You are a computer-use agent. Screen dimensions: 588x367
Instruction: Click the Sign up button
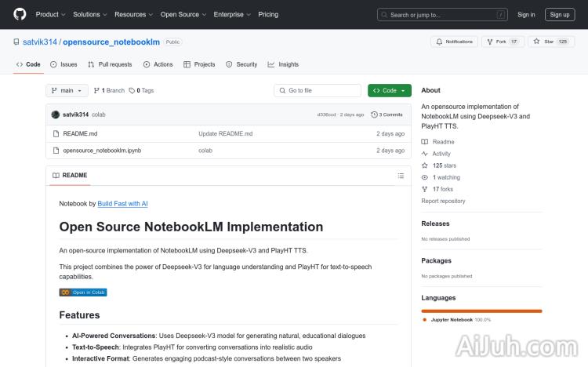tap(560, 14)
